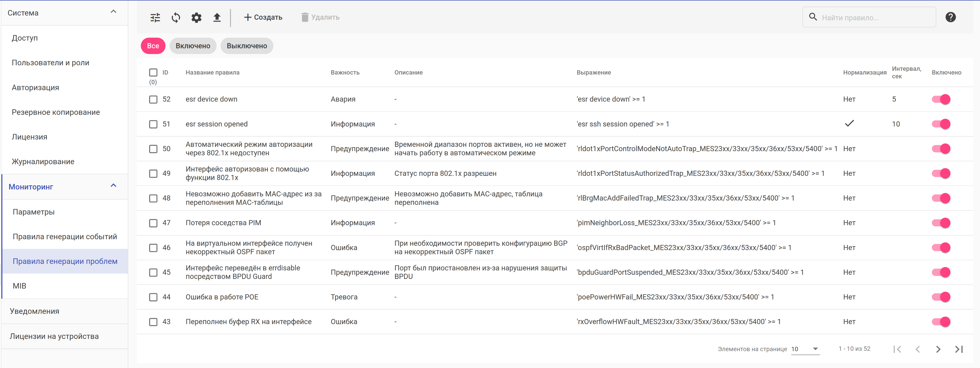980x368 pixels.
Task: Open the gear settings icon in toolbar
Action: point(196,18)
